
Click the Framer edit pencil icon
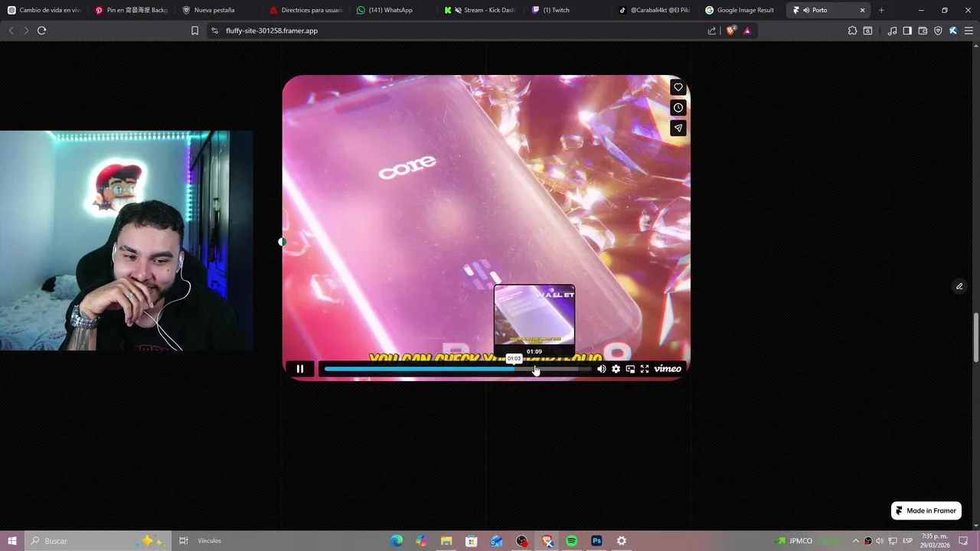pos(959,286)
